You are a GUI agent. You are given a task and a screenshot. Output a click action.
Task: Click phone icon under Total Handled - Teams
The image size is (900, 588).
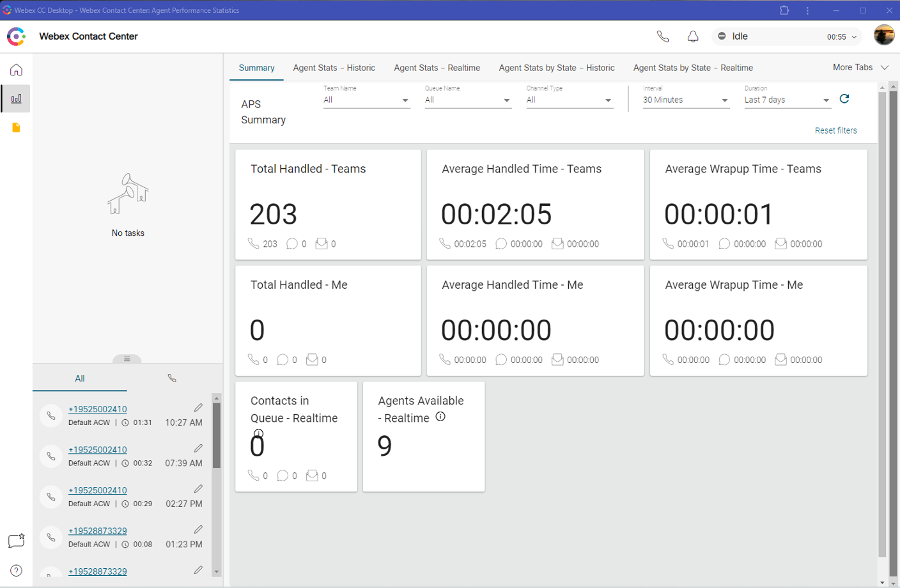[x=254, y=244]
